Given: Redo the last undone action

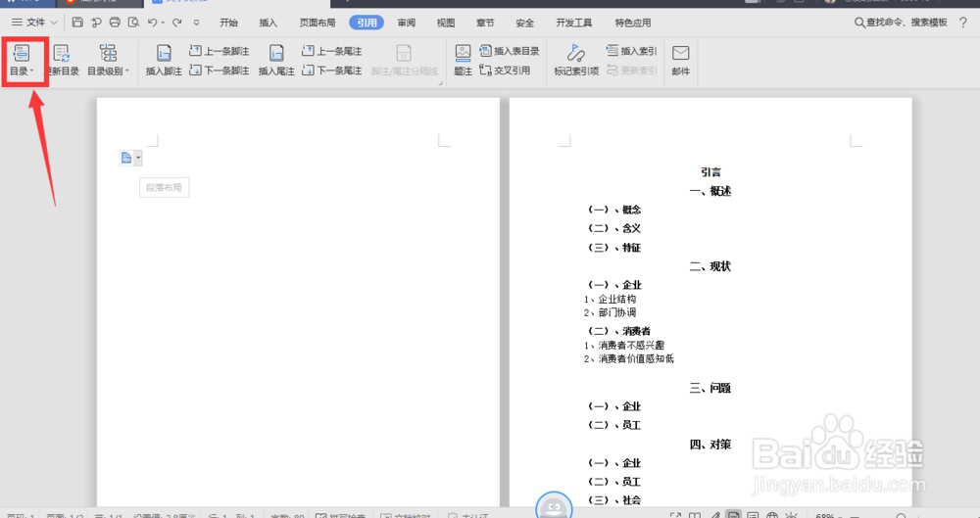Looking at the screenshot, I should pos(177,23).
